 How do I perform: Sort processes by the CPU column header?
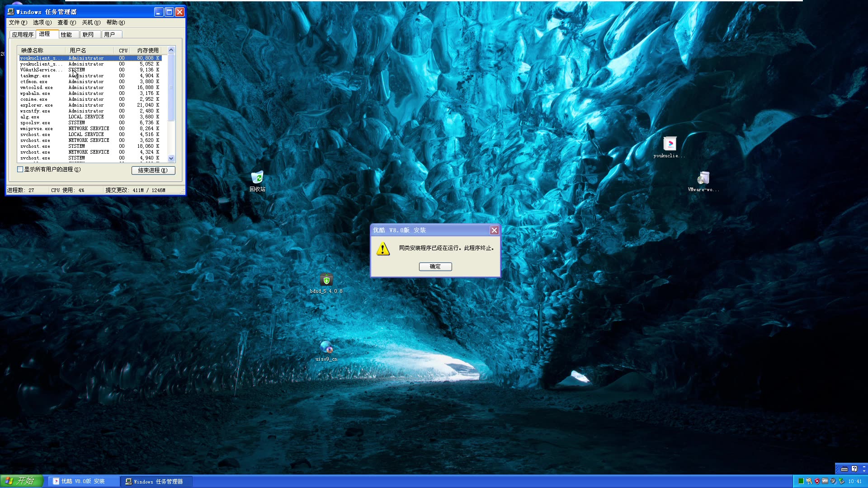[123, 50]
